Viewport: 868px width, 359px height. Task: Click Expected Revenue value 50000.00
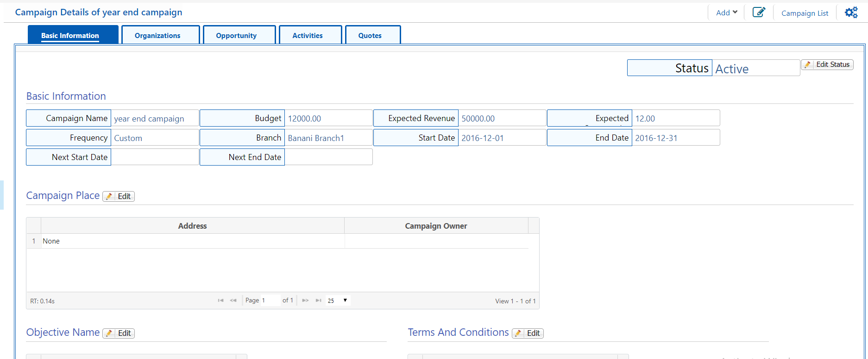[x=478, y=119]
